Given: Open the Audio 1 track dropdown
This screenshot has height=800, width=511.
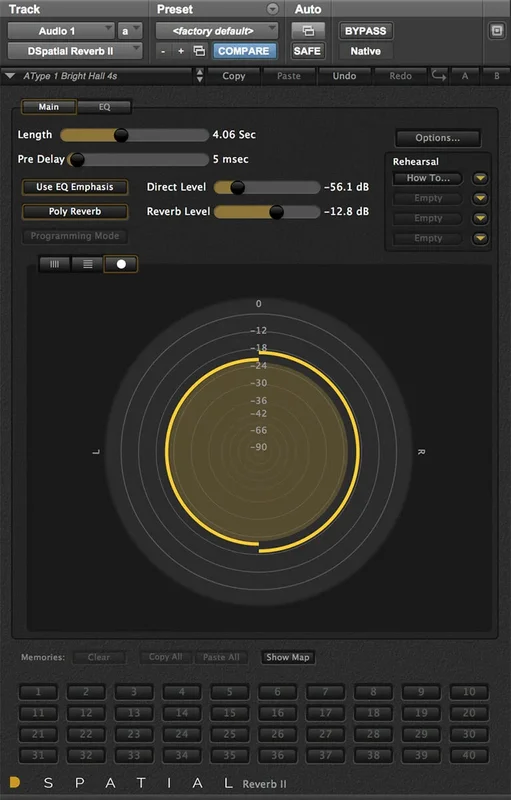Looking at the screenshot, I should [x=61, y=31].
